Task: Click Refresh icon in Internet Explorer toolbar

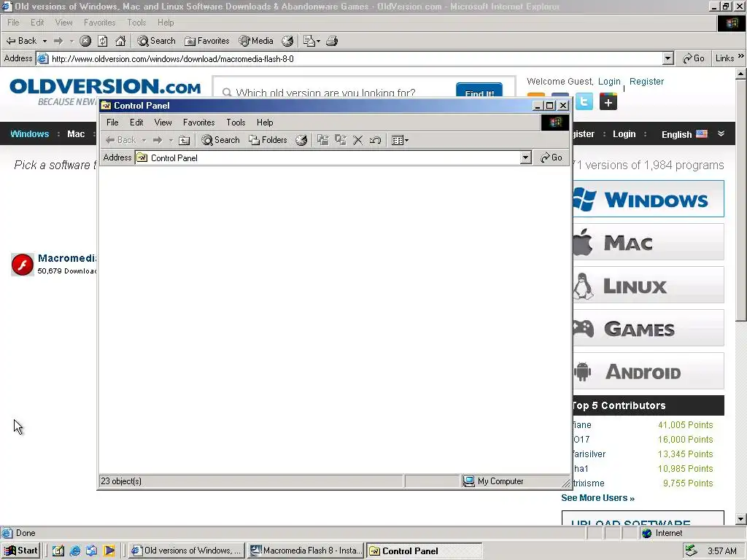Action: tap(103, 41)
